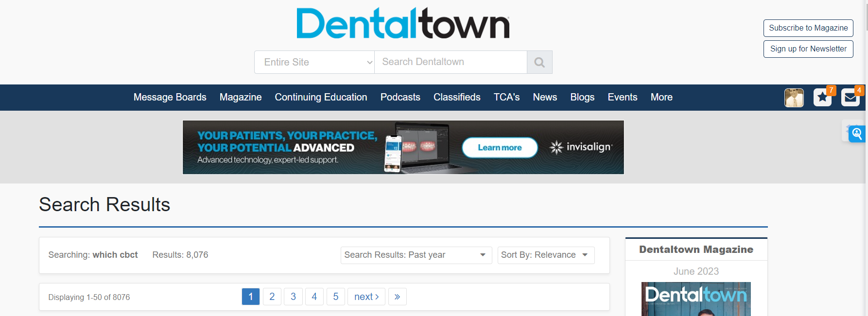
Task: Click Sign up for Newsletter button
Action: (x=808, y=49)
